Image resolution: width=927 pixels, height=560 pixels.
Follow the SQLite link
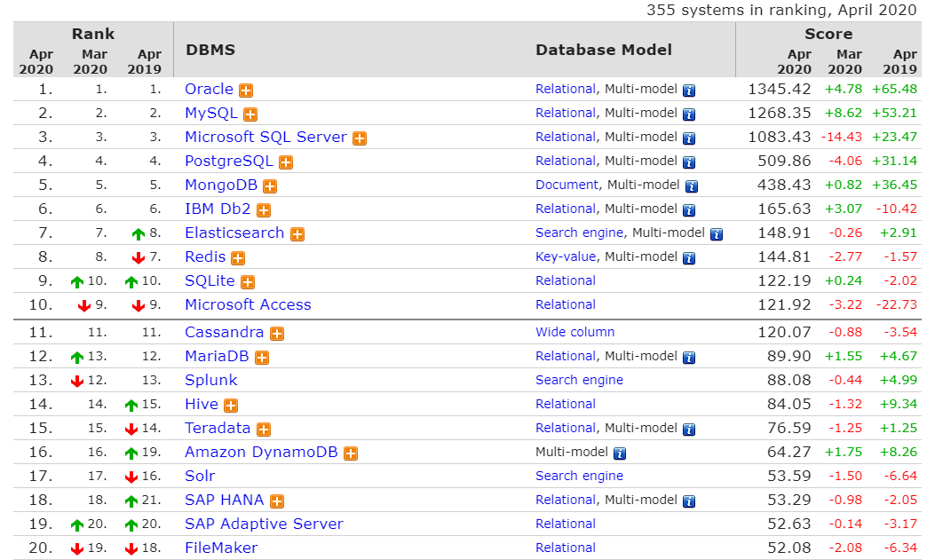coord(210,281)
